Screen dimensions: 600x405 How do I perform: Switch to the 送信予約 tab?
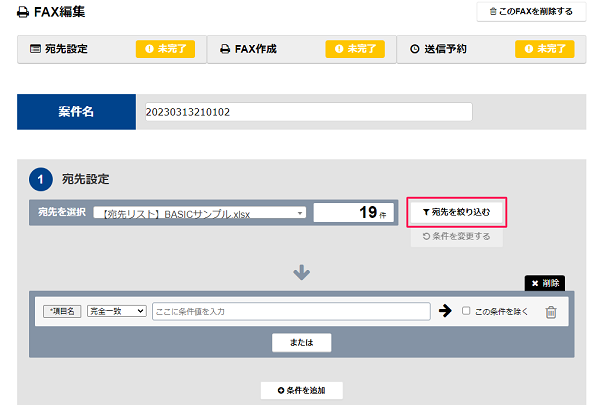pyautogui.click(x=491, y=49)
